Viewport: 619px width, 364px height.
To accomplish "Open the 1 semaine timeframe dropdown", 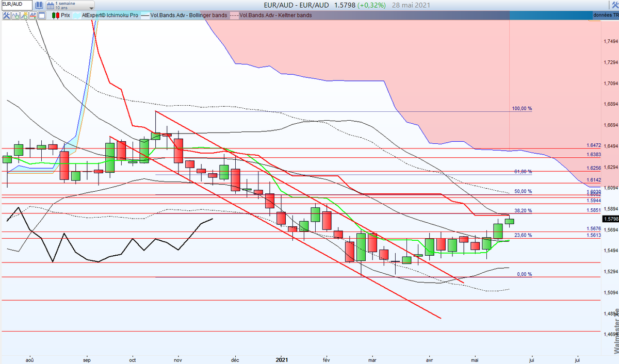I will coord(71,5).
